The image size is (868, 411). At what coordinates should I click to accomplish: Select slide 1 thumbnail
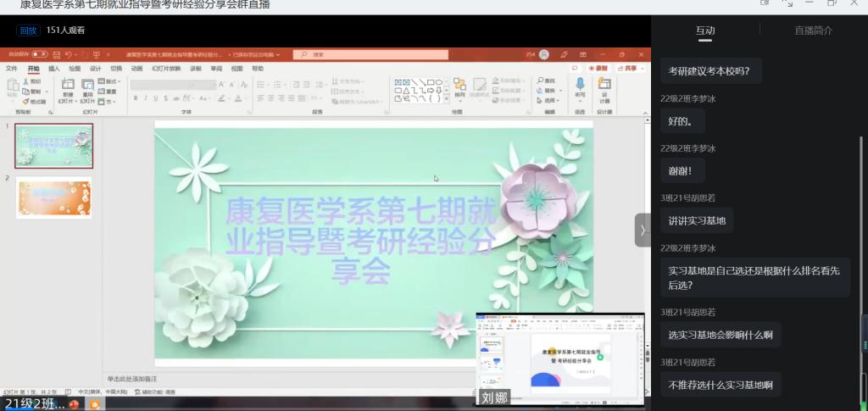click(x=53, y=146)
